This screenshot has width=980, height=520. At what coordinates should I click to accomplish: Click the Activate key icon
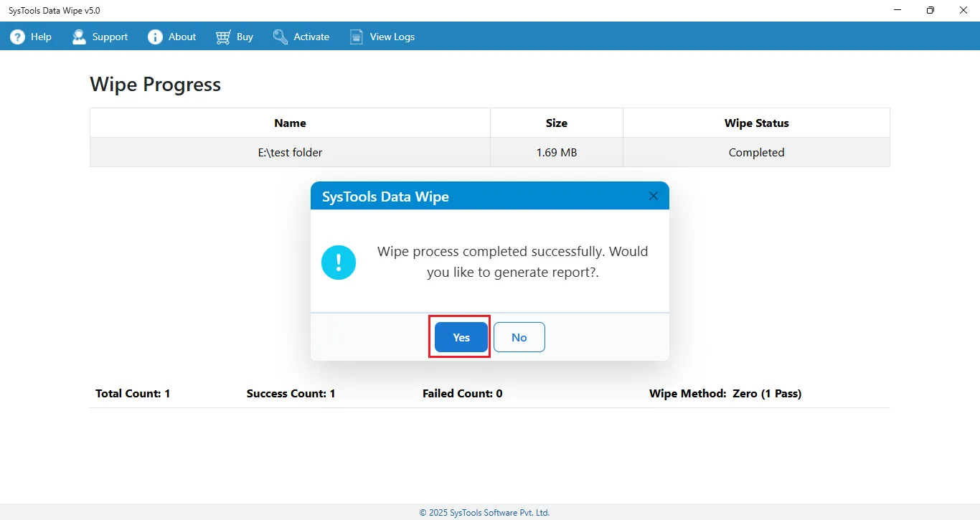pyautogui.click(x=281, y=37)
